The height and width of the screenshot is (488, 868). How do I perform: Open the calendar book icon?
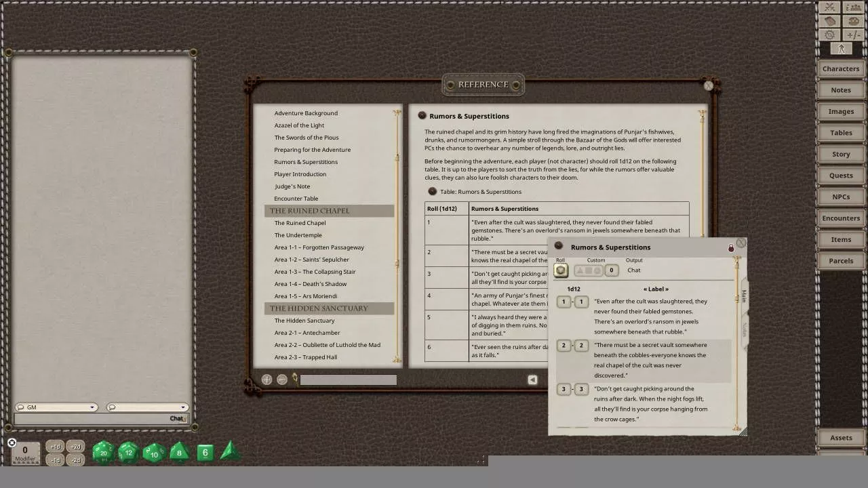(830, 21)
